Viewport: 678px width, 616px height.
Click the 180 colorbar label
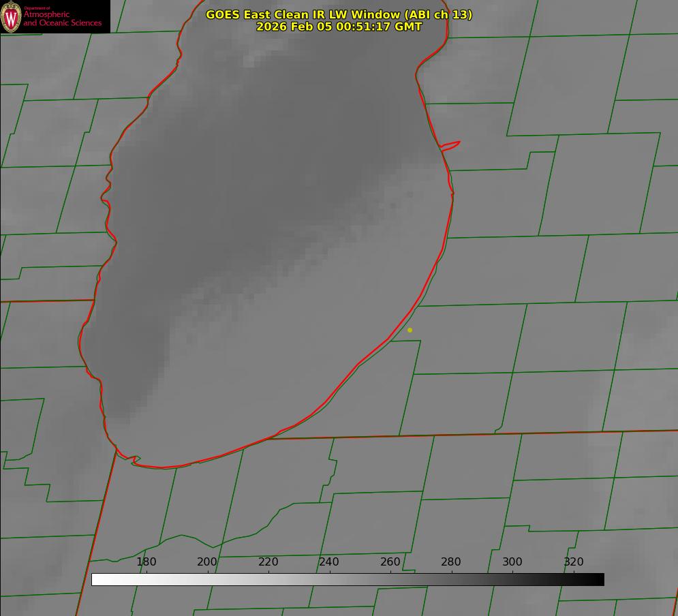[x=146, y=561]
